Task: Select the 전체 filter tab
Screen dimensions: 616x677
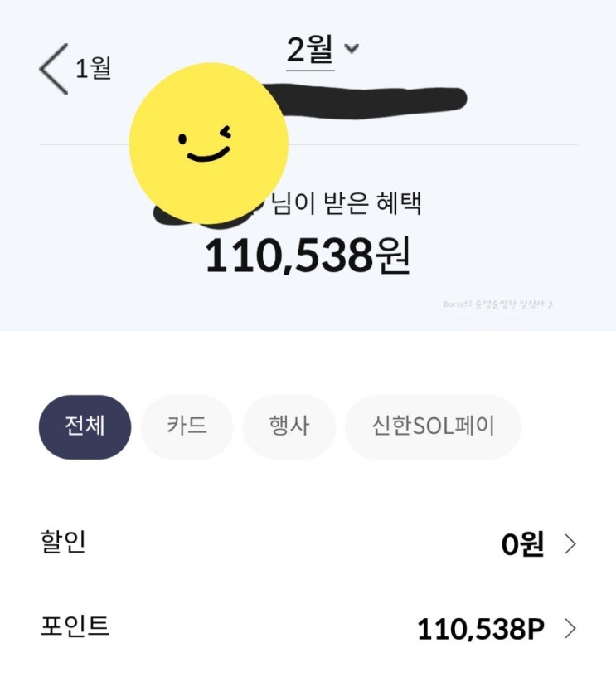Action: click(85, 426)
